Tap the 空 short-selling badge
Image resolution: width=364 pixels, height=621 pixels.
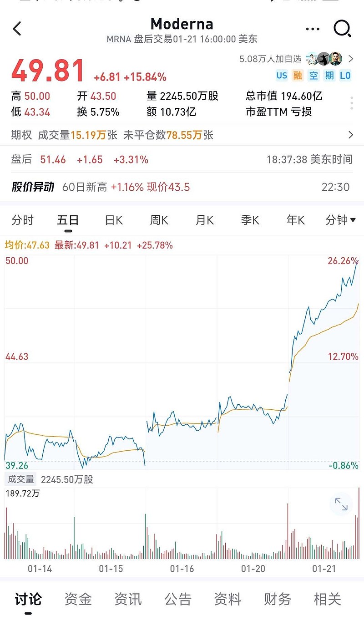pos(313,75)
